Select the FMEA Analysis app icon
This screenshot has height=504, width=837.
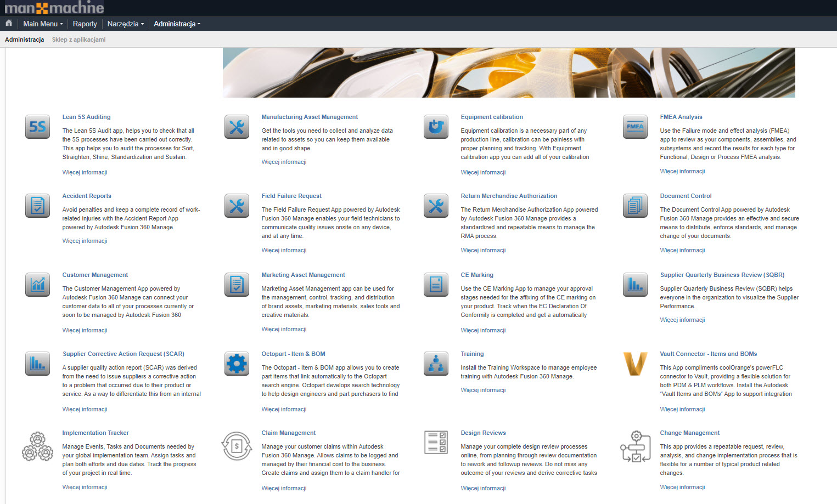635,127
